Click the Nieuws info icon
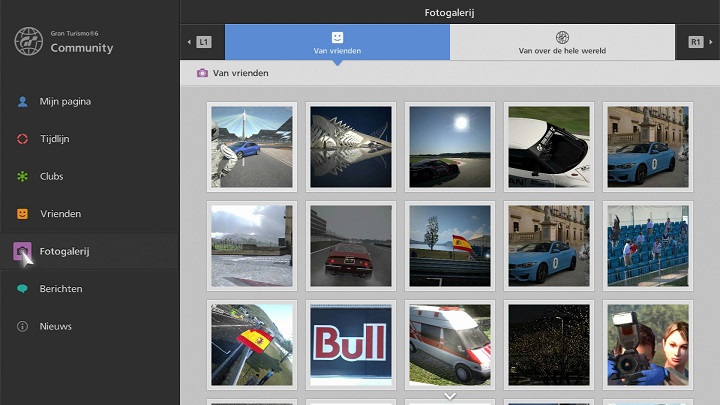This screenshot has height=405, width=720. 22,326
